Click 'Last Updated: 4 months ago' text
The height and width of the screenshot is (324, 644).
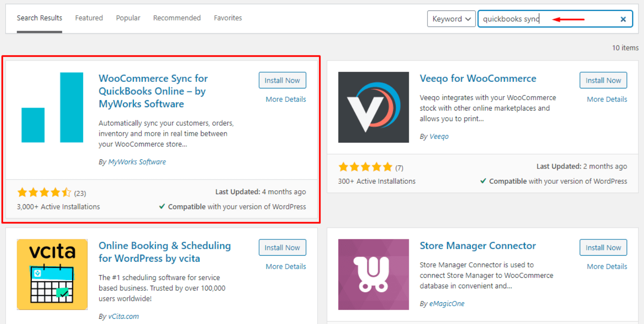coord(260,192)
